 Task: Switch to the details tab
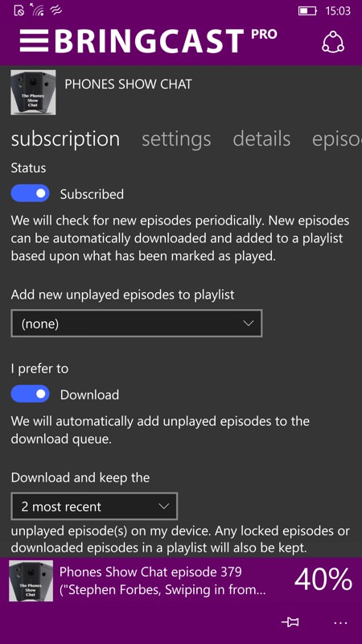(261, 138)
